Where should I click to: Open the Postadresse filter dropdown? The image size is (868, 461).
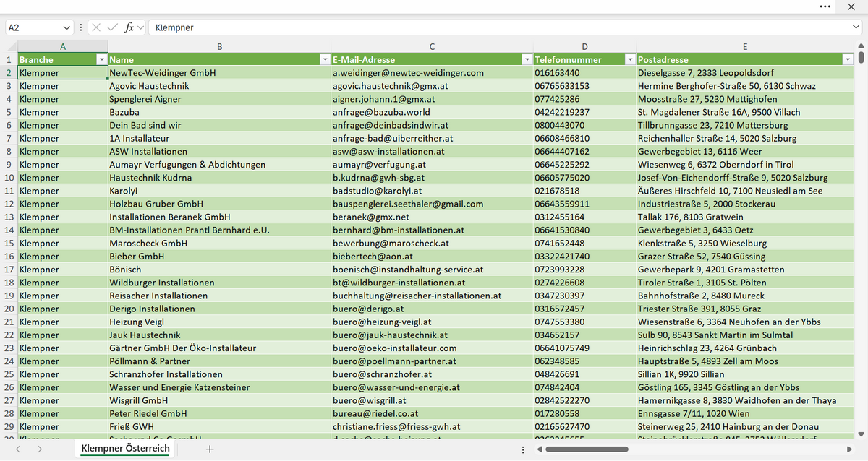click(x=848, y=59)
